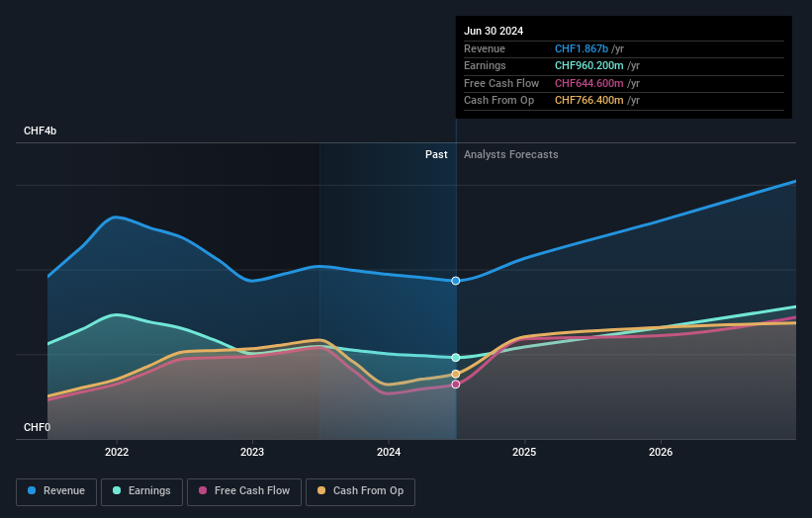Click the blue Revenue legend dot

tap(32, 490)
